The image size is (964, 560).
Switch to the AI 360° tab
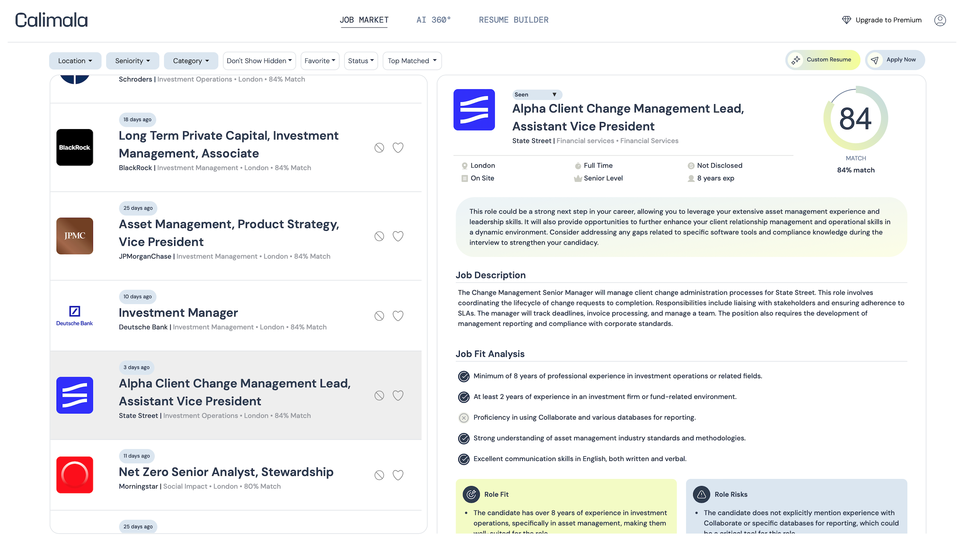[x=433, y=20]
